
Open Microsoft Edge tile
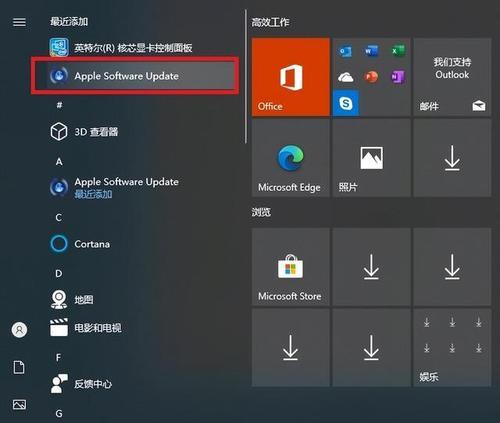pyautogui.click(x=291, y=158)
